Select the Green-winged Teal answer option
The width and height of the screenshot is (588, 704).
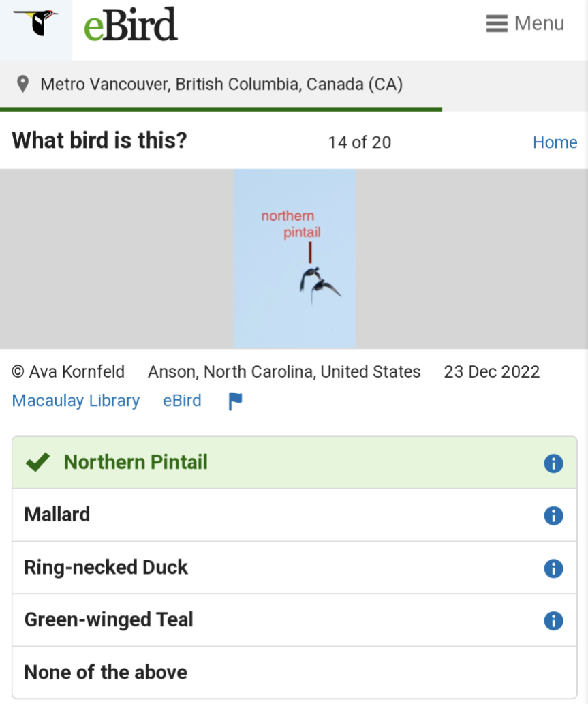[294, 620]
